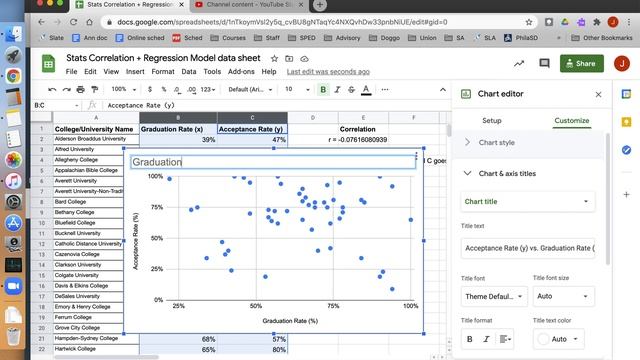640x360 pixels.
Task: Open Google Calendar side panel icon
Action: pos(626,94)
